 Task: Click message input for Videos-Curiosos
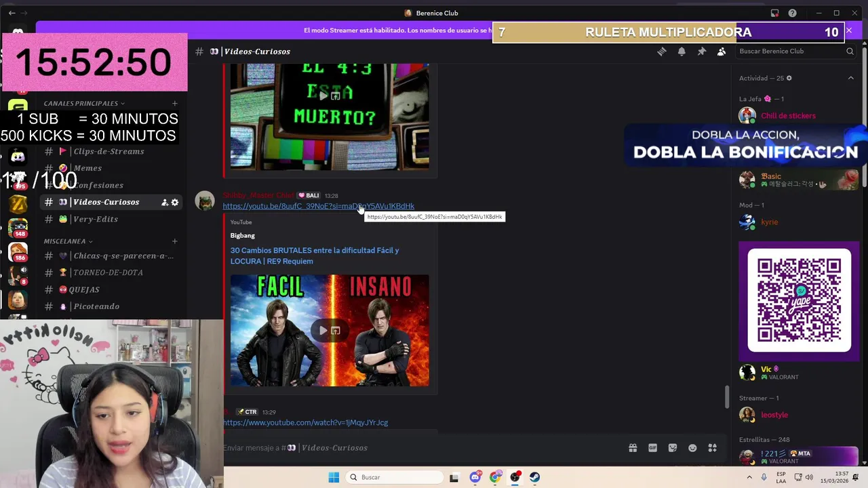tap(420, 448)
